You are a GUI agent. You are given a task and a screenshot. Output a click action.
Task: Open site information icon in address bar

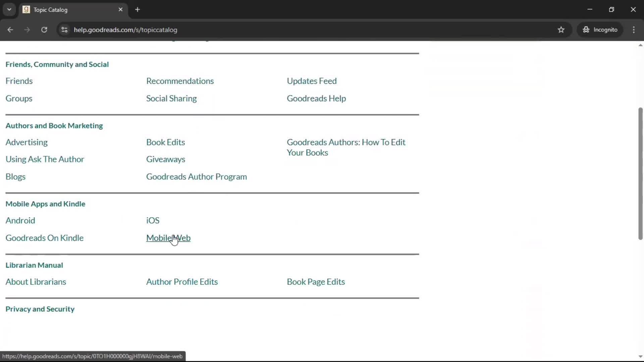[64, 30]
